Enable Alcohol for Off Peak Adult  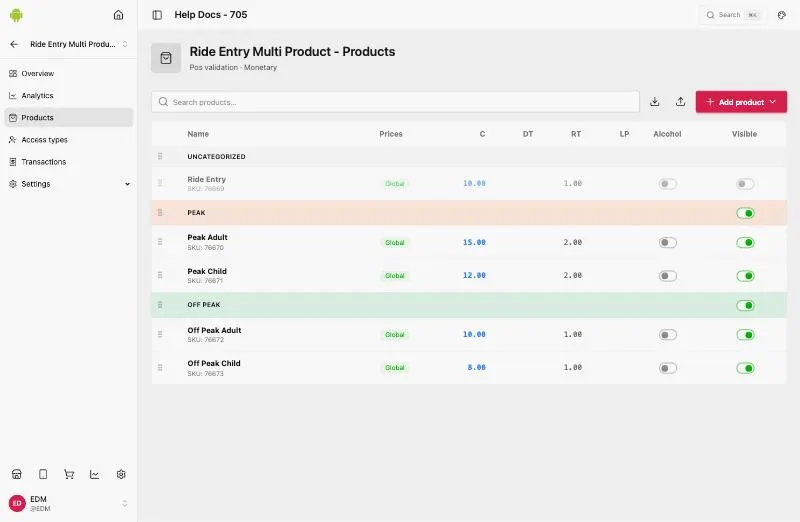[667, 335]
